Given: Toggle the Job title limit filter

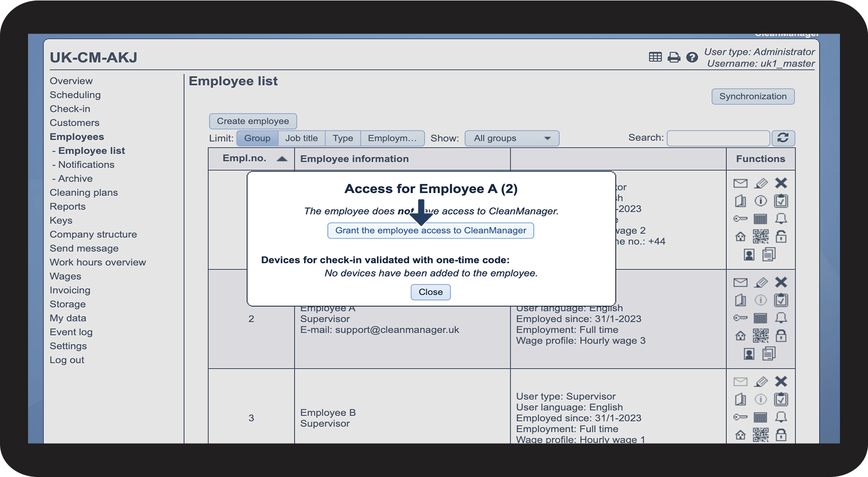Looking at the screenshot, I should [302, 138].
